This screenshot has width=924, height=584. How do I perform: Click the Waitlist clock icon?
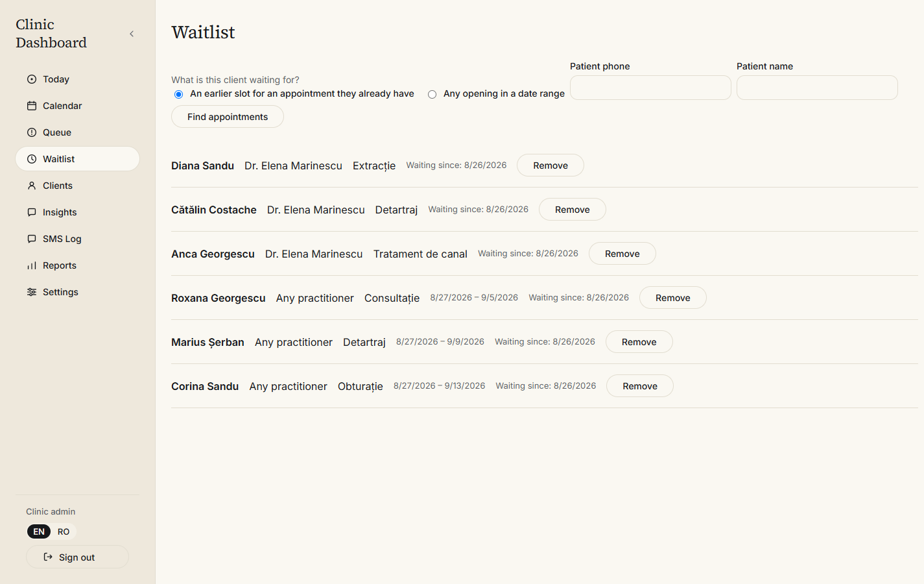point(32,159)
